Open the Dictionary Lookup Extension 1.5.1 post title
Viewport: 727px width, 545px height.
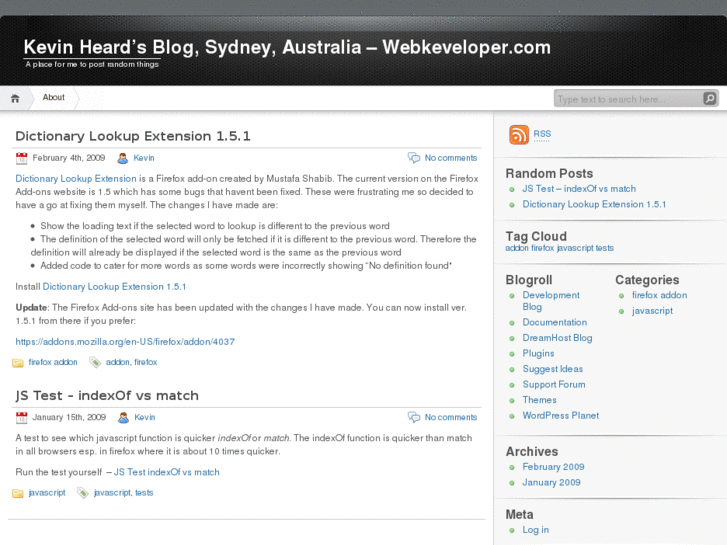133,136
